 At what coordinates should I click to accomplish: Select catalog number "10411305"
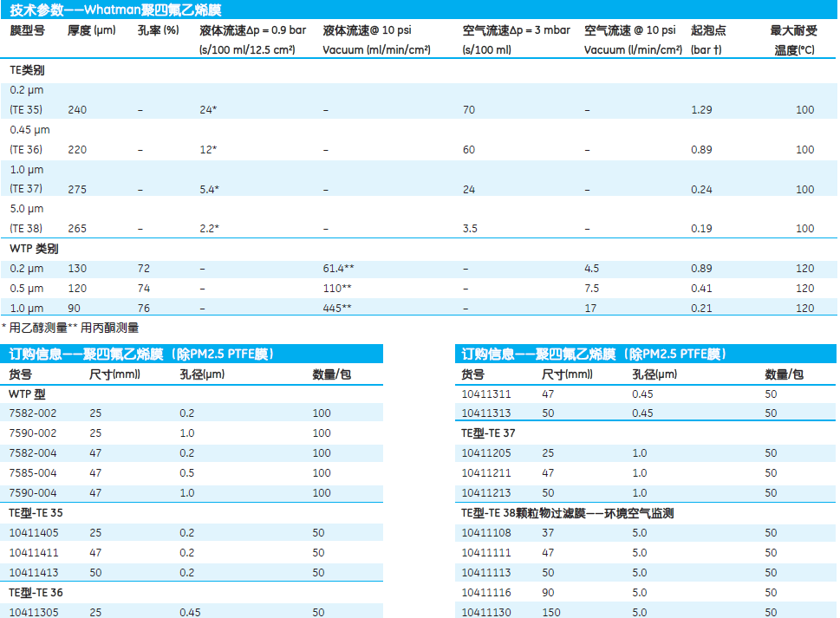point(34,612)
